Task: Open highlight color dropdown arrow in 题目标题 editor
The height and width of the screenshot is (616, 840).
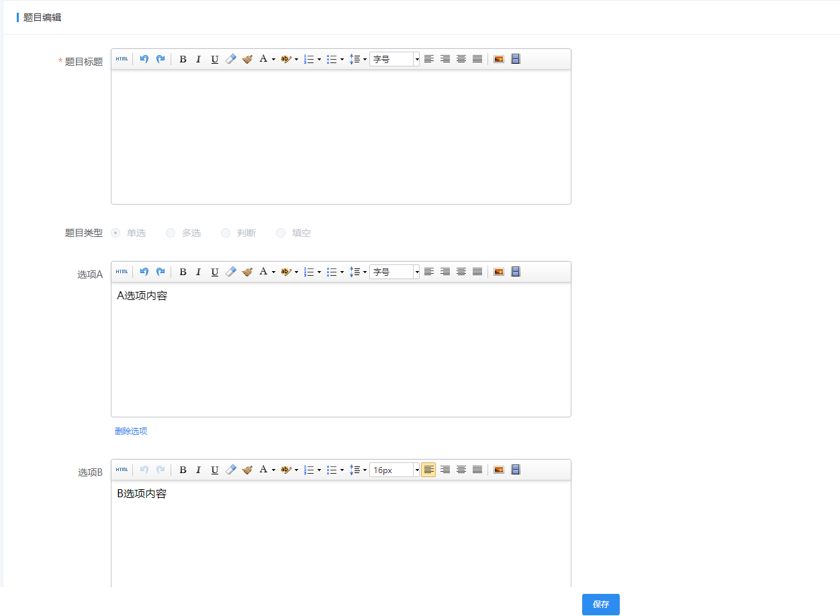Action: tap(296, 59)
